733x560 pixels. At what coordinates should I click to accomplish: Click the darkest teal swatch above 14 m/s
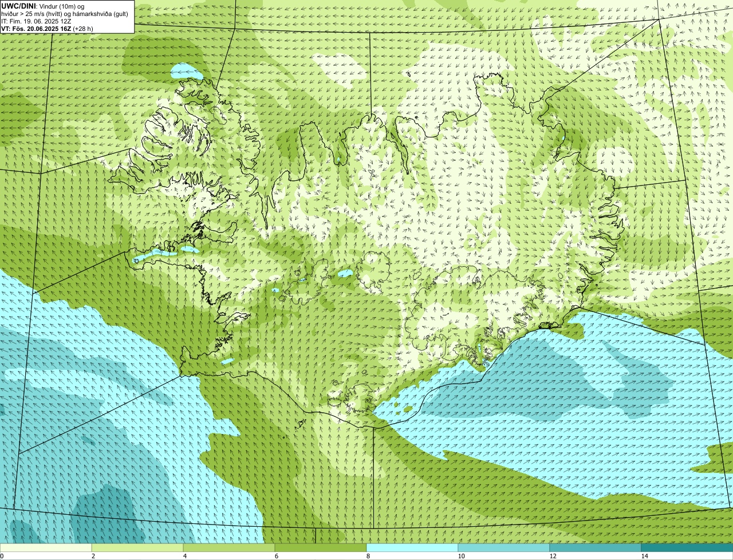point(687,547)
